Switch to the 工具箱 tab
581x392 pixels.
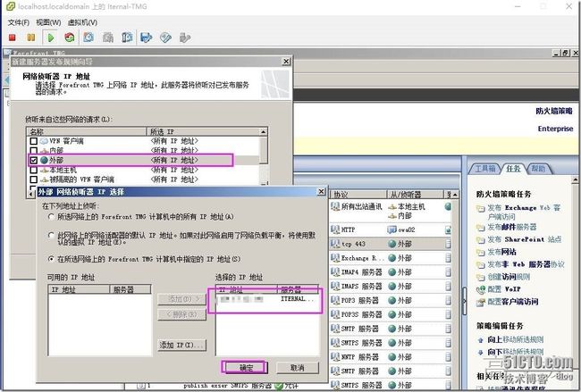[485, 169]
